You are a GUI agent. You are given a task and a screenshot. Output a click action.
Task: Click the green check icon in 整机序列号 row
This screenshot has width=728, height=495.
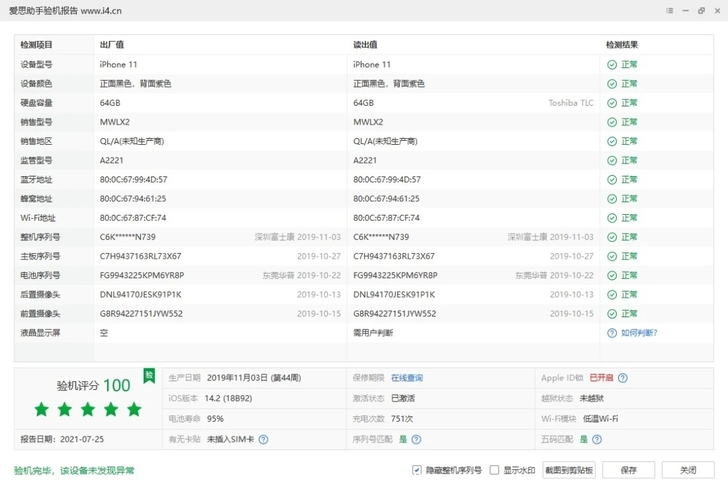tap(612, 237)
